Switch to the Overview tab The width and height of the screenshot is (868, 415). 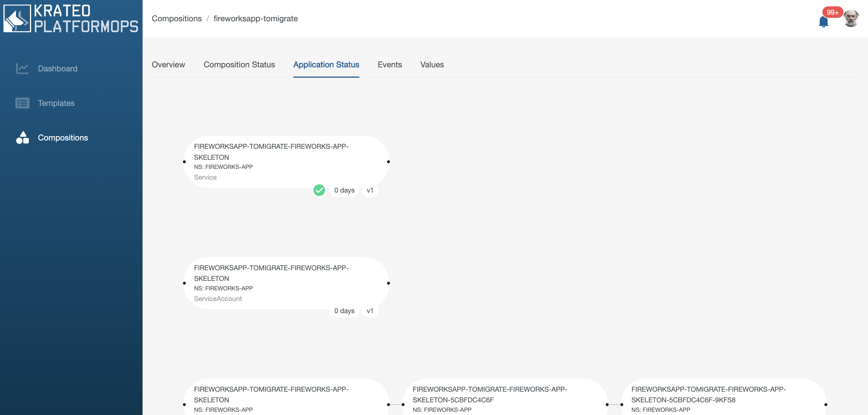[168, 65]
